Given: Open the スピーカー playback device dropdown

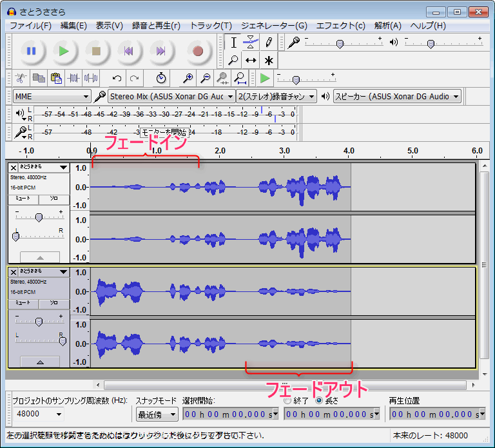Looking at the screenshot, I should point(397,96).
